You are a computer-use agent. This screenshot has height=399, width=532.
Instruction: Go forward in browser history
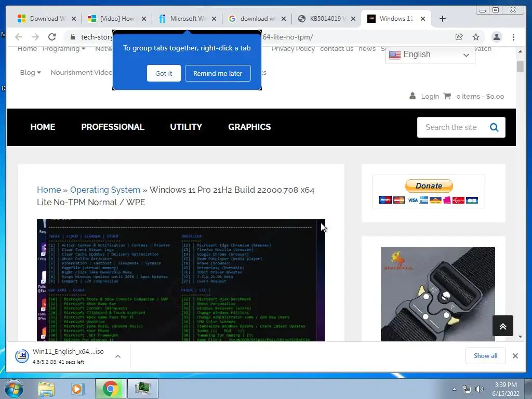point(35,37)
